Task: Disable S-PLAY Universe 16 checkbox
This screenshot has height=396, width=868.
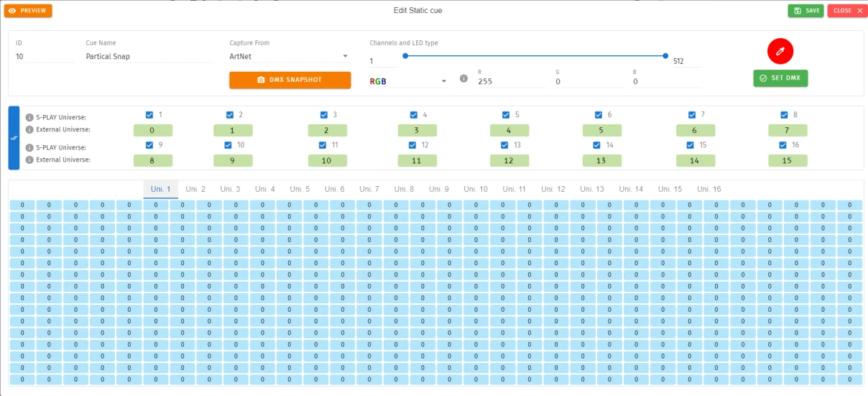Action: tap(782, 145)
